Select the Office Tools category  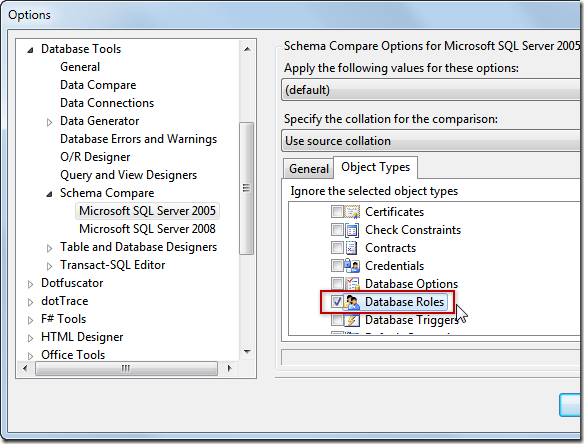[x=73, y=355]
